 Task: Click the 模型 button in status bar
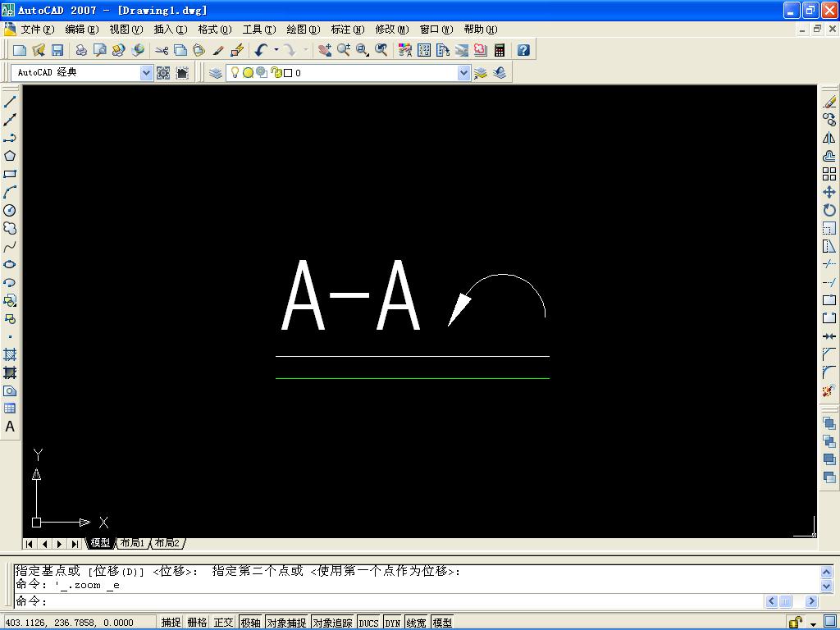click(442, 623)
